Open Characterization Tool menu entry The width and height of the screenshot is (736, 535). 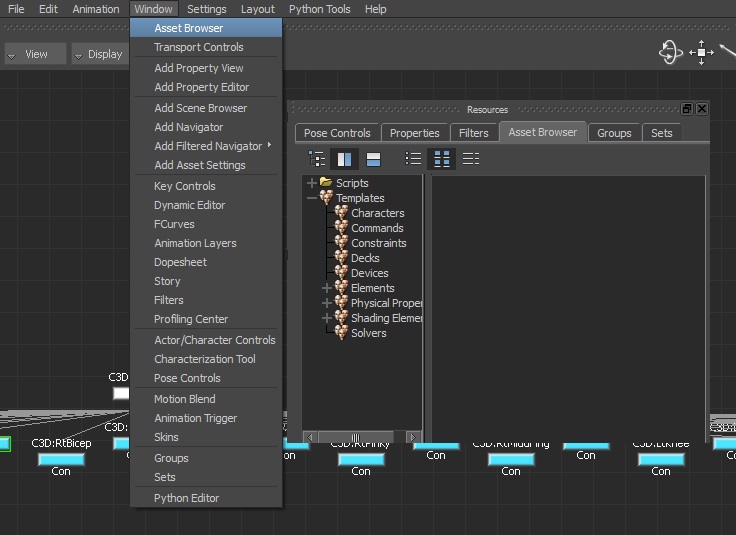[x=206, y=359]
